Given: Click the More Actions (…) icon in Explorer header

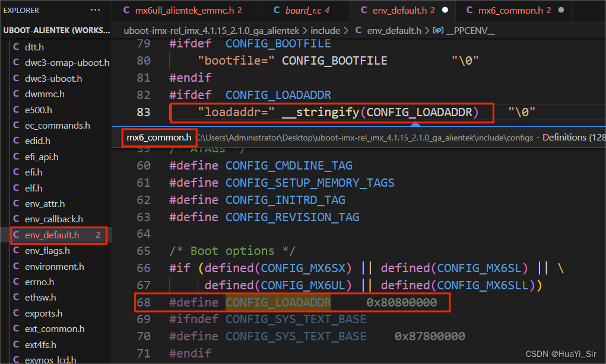Looking at the screenshot, I should tap(94, 9).
